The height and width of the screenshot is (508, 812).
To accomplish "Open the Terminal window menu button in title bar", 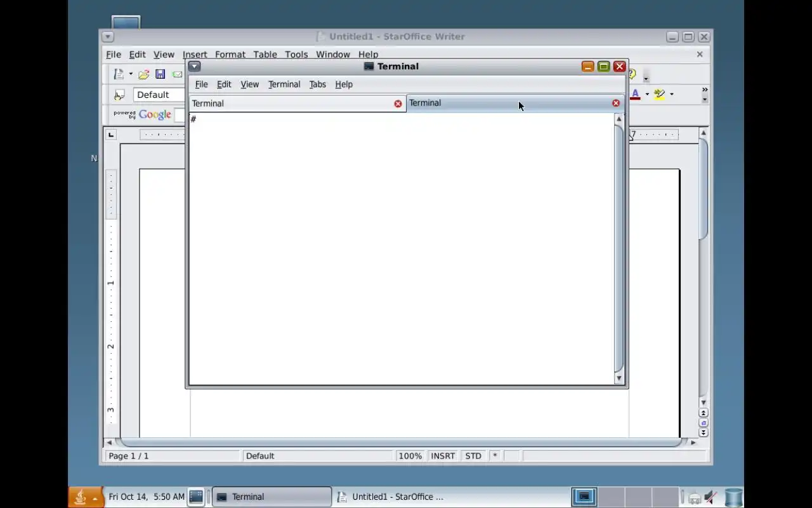I will tap(194, 66).
